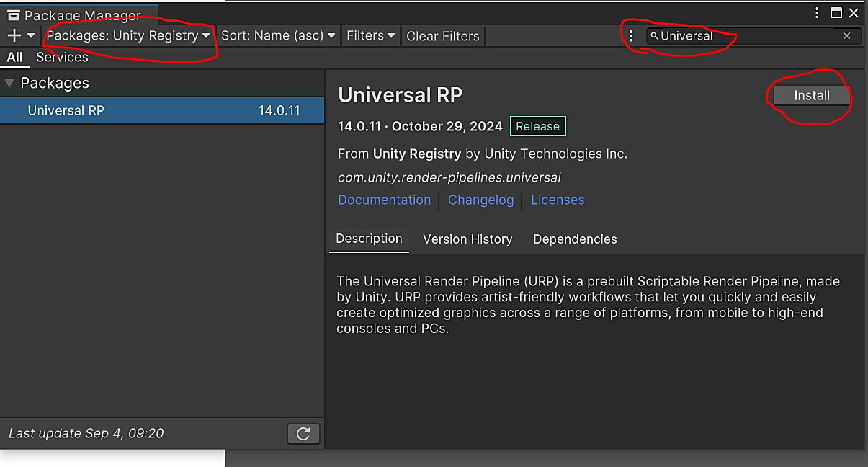Open the Documentation link
Viewport: 868px width, 467px height.
[384, 200]
